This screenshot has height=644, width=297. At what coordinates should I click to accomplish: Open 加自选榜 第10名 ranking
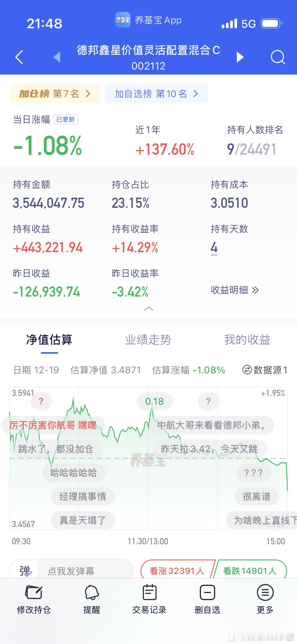pos(157,94)
